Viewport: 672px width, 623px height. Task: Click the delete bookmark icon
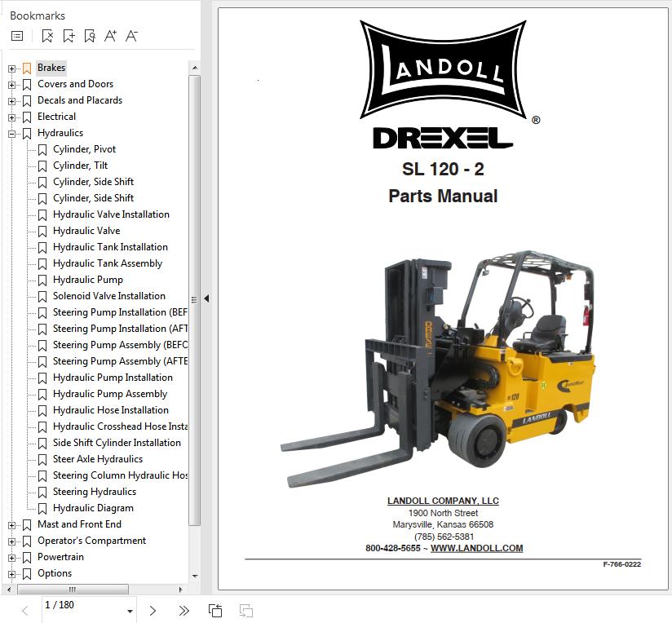47,36
